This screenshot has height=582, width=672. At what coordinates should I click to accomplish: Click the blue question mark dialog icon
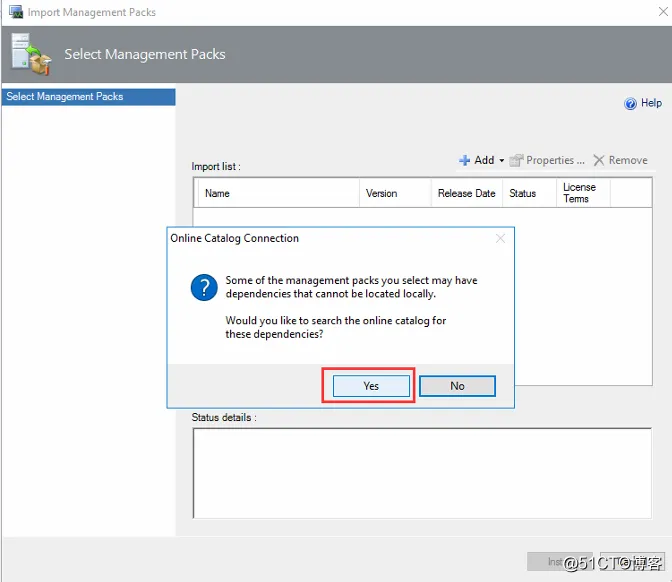pos(204,287)
